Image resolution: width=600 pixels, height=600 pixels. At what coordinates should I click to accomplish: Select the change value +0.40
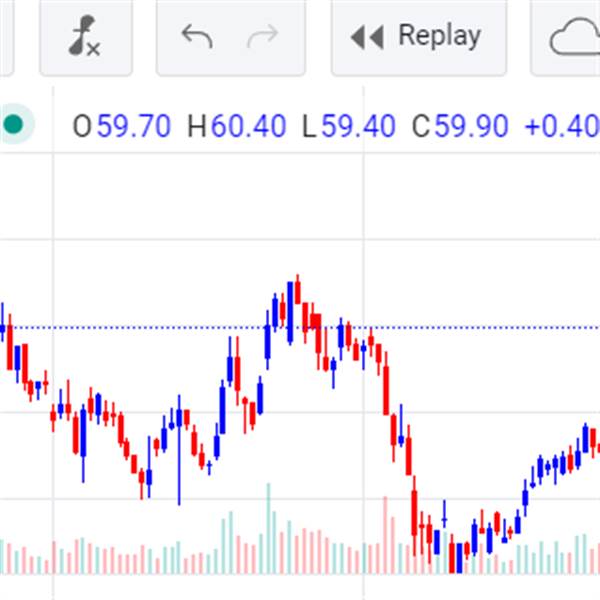coord(562,126)
